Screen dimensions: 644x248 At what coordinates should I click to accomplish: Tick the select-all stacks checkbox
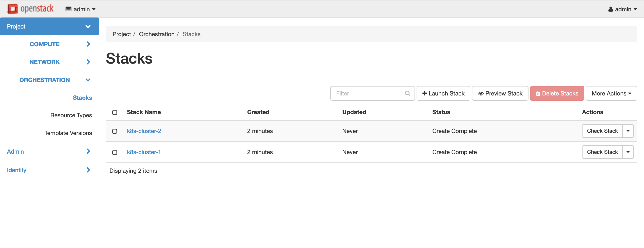[x=114, y=113]
